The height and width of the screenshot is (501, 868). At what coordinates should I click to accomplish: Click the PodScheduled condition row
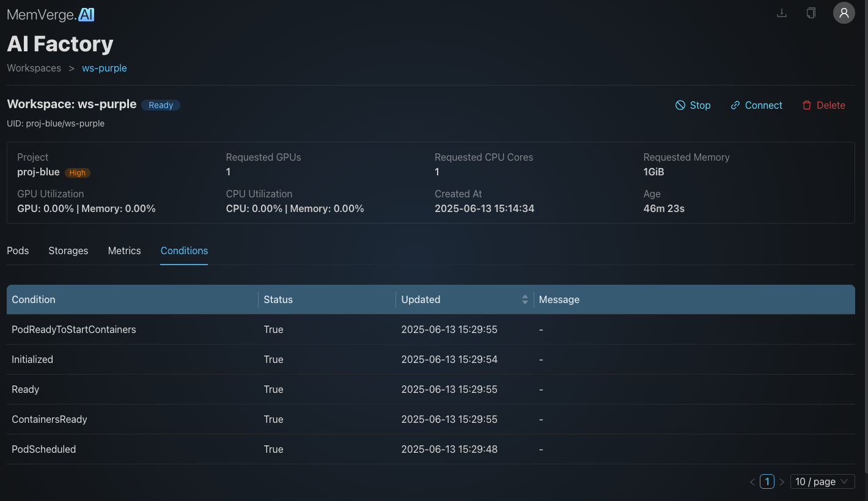click(431, 449)
